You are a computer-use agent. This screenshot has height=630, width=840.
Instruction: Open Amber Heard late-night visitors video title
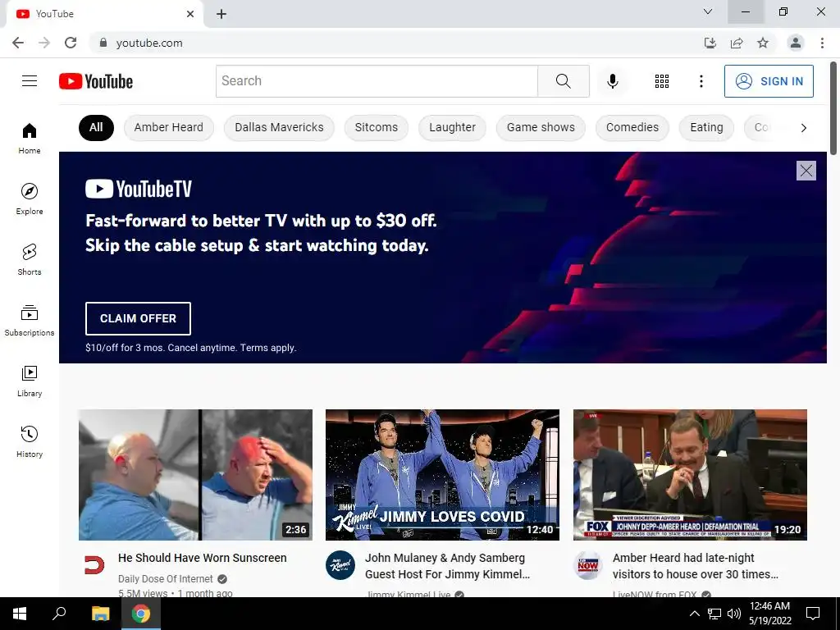pos(696,566)
